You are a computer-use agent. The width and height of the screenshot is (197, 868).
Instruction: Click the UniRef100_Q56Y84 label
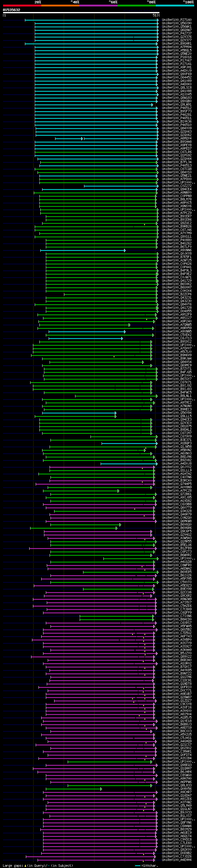click(x=176, y=413)
